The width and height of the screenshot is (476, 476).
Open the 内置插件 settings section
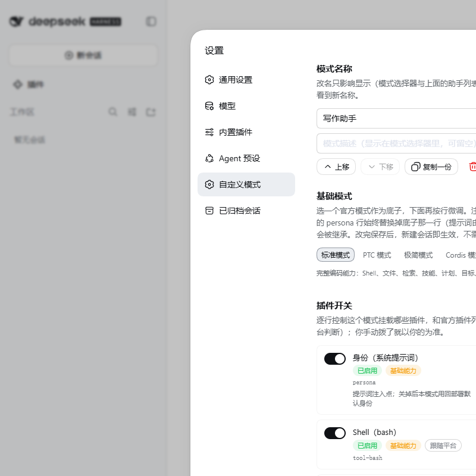coord(246,132)
